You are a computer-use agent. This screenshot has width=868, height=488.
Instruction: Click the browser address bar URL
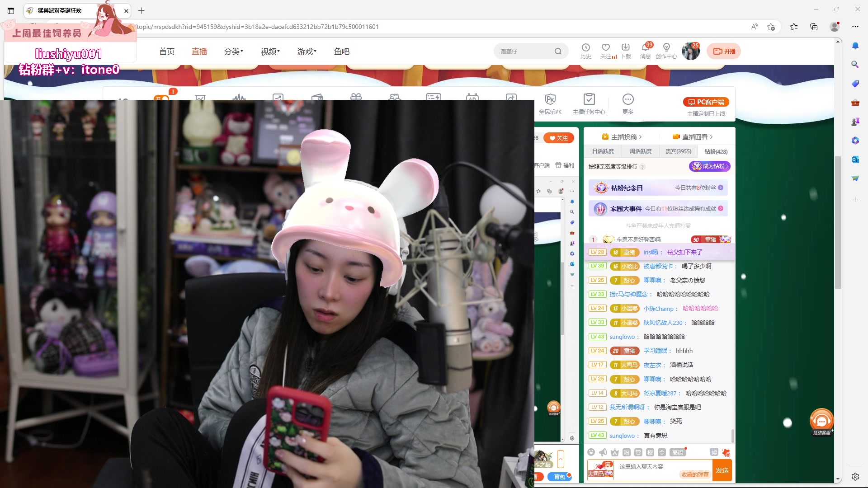click(x=258, y=27)
